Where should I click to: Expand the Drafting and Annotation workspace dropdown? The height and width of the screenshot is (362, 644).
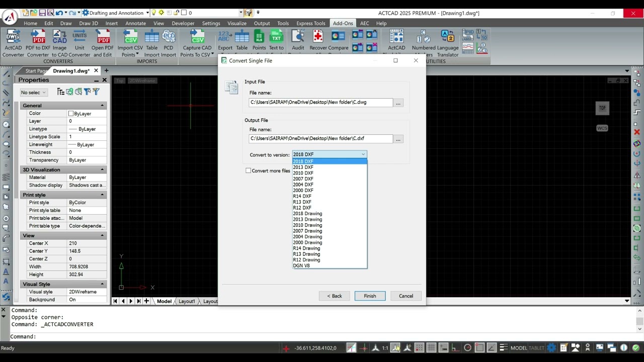point(147,13)
